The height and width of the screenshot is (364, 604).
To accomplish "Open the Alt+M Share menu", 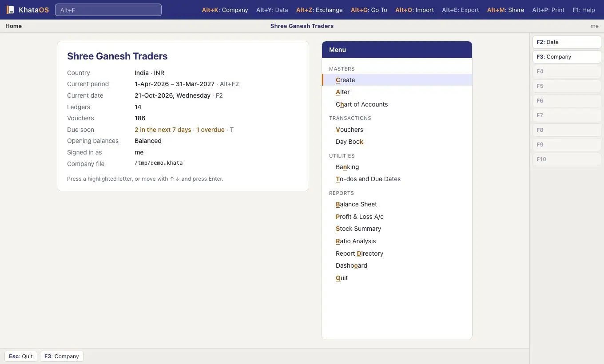I will (x=505, y=10).
